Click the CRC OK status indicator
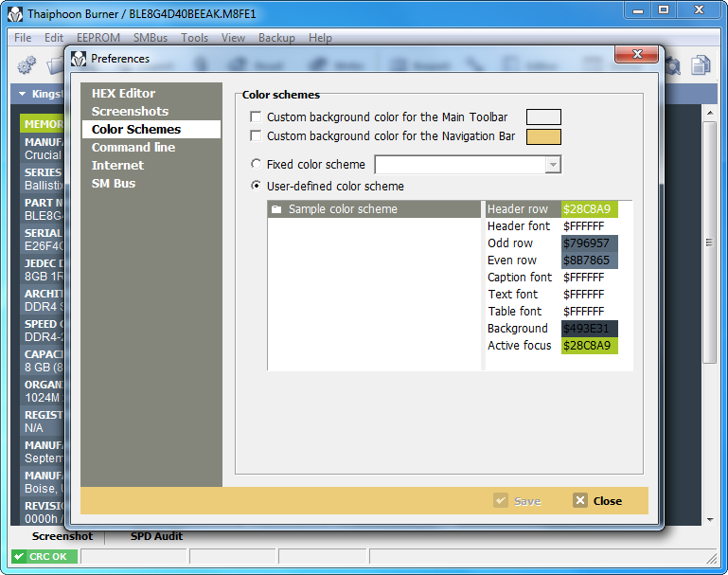The image size is (728, 575). 44,556
